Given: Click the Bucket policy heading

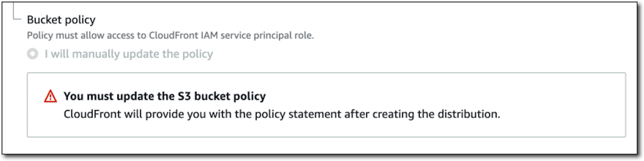Looking at the screenshot, I should 61,20.
